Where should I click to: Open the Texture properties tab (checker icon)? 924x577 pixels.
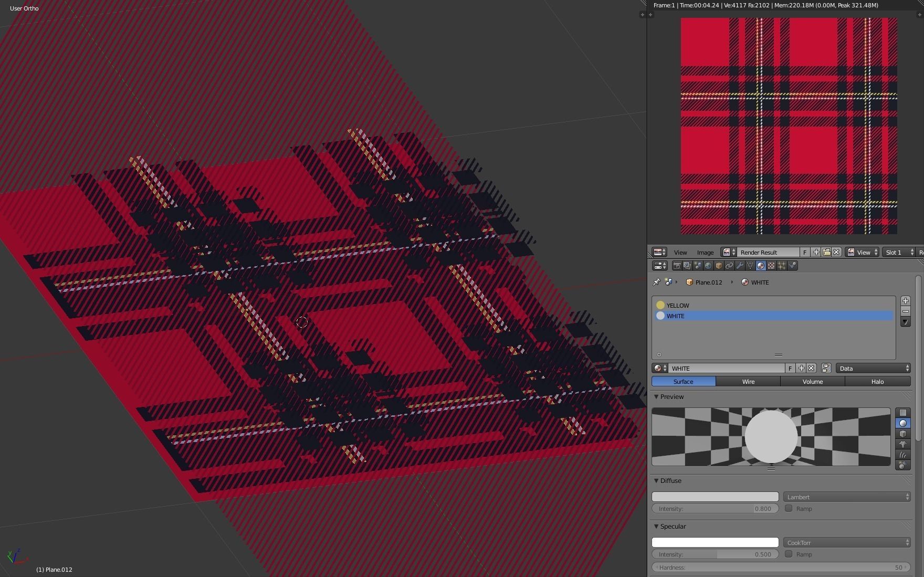click(771, 266)
